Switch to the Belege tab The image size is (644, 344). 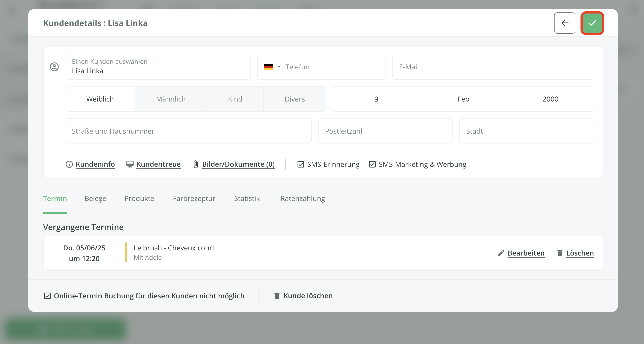coord(95,199)
